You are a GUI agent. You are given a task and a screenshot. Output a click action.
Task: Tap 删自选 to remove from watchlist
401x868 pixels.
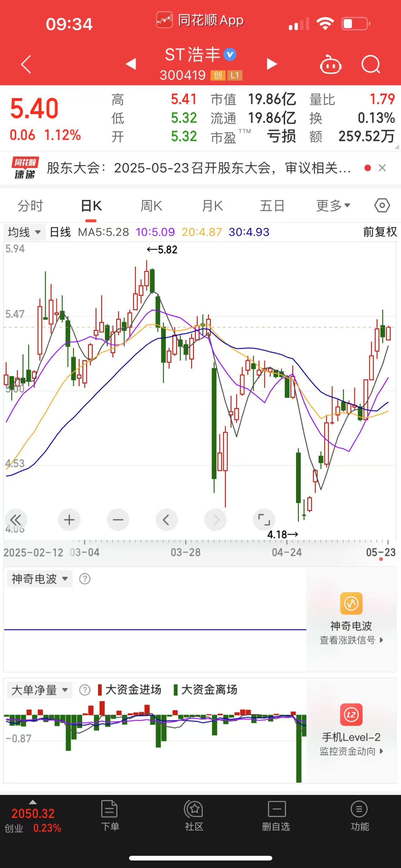click(x=276, y=815)
